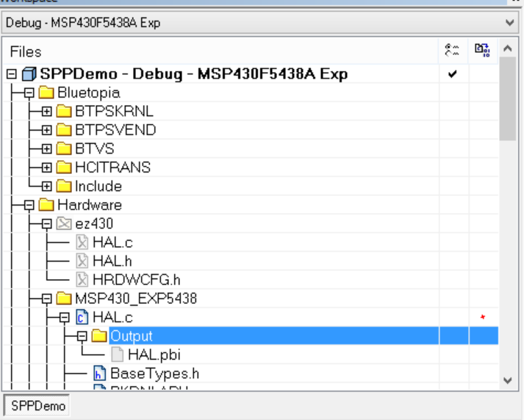Expand the HCITRANS folder
524x420 pixels.
pyautogui.click(x=47, y=167)
